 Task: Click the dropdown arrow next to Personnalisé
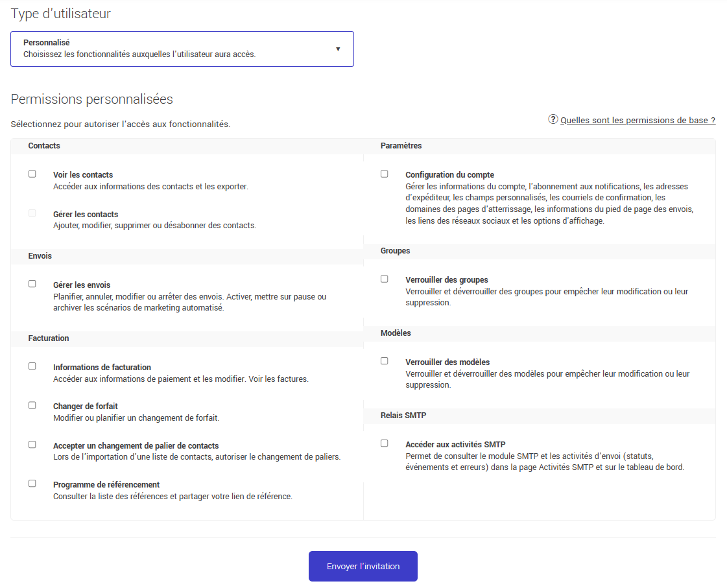pyautogui.click(x=338, y=49)
